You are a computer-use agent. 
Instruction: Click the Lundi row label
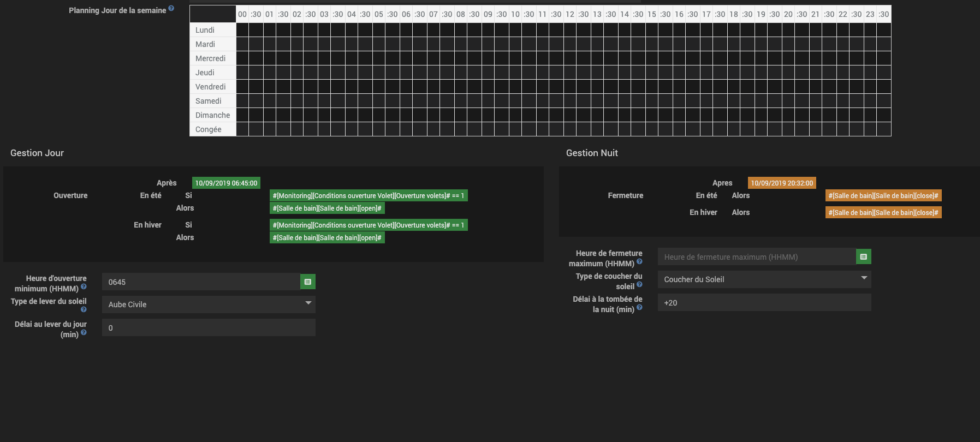click(x=213, y=30)
